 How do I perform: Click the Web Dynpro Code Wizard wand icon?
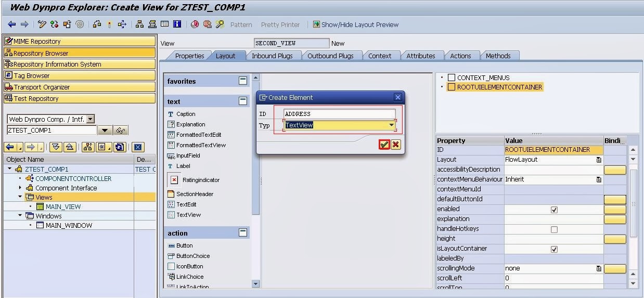click(220, 24)
